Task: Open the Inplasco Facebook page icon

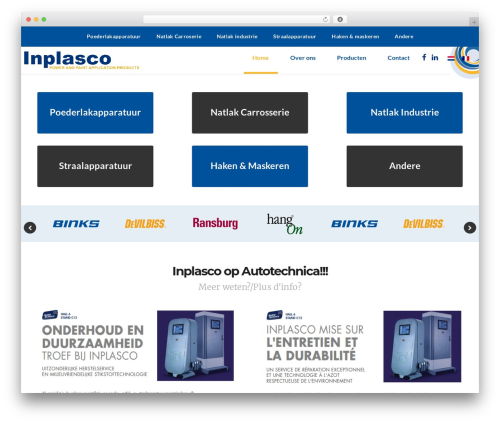Action: pos(424,57)
